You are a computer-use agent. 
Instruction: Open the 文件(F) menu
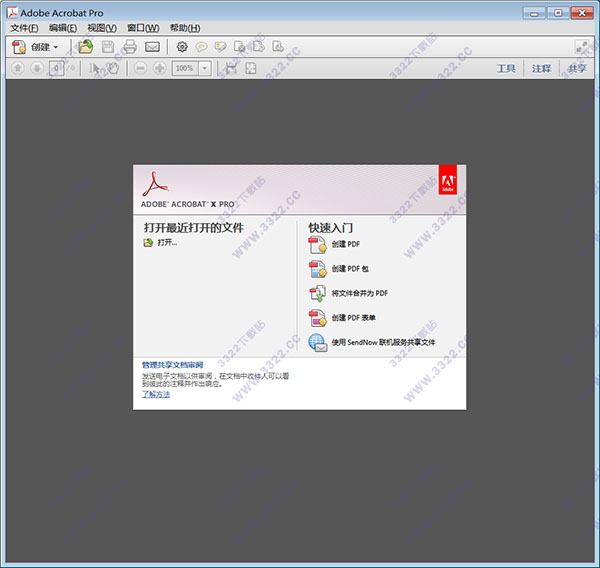[x=24, y=28]
